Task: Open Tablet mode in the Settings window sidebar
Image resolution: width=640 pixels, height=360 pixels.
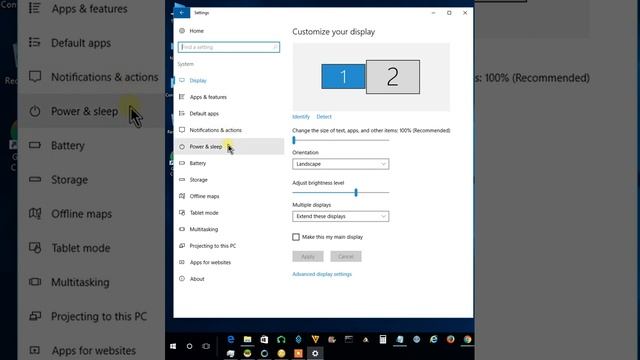Action: tap(204, 213)
